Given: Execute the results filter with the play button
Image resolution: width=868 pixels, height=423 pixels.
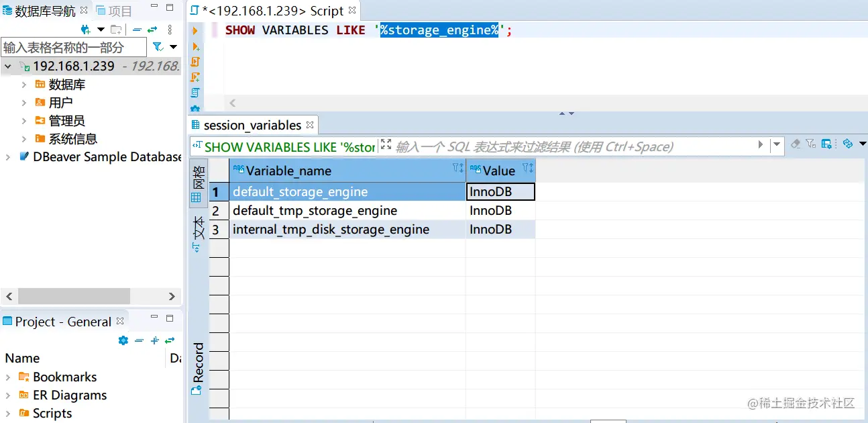Looking at the screenshot, I should click(x=759, y=146).
